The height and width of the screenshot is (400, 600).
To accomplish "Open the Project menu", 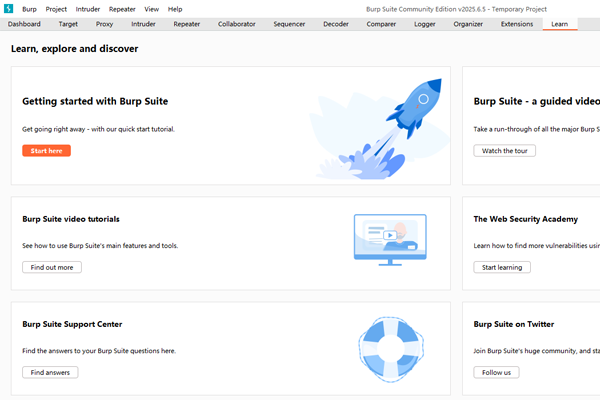I will [56, 8].
